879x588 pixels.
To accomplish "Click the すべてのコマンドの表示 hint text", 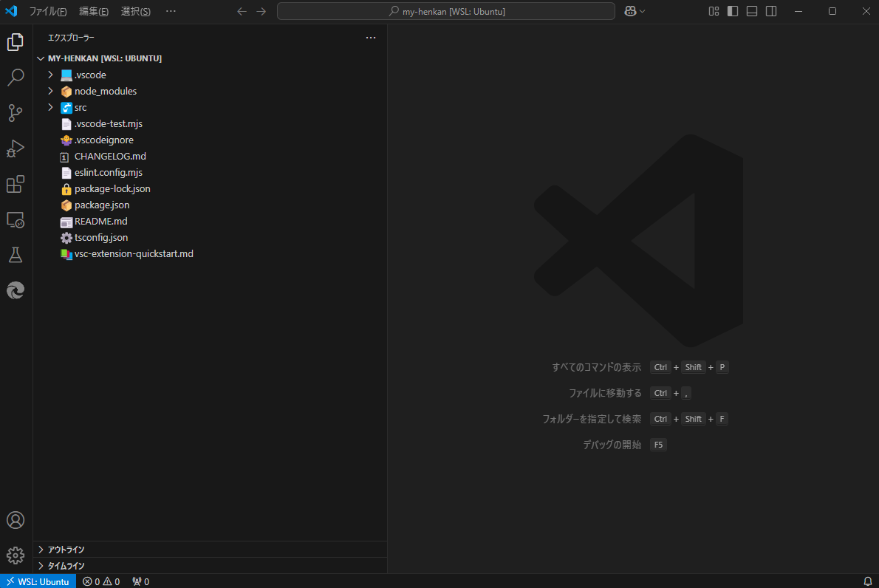I will pyautogui.click(x=597, y=367).
